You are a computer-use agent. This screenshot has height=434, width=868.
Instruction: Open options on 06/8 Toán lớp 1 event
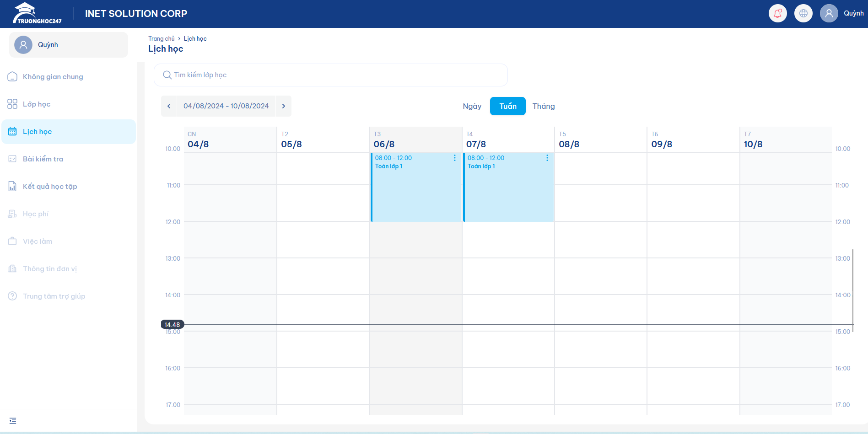454,158
